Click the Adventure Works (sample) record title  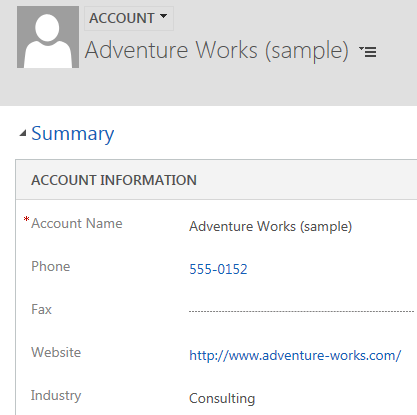(217, 51)
